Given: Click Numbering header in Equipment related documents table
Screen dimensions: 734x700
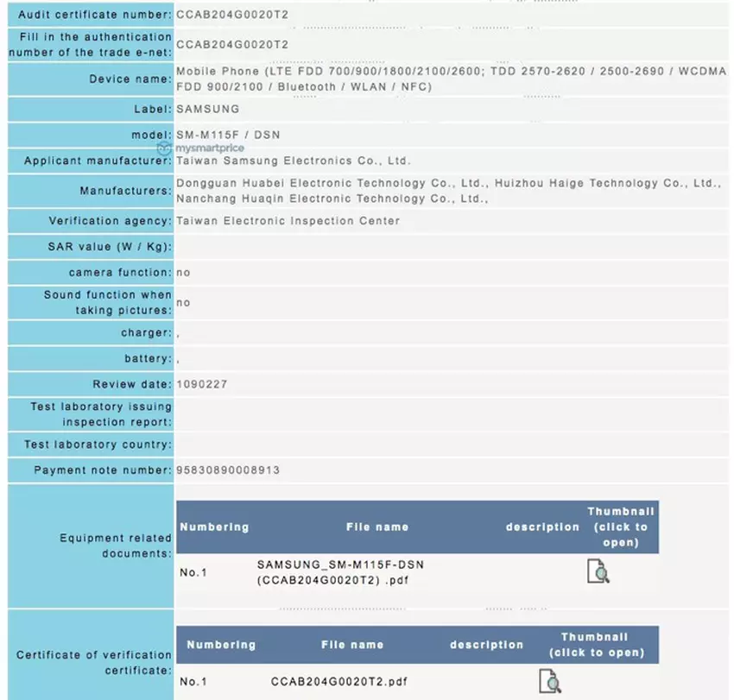Looking at the screenshot, I should coord(214,527).
